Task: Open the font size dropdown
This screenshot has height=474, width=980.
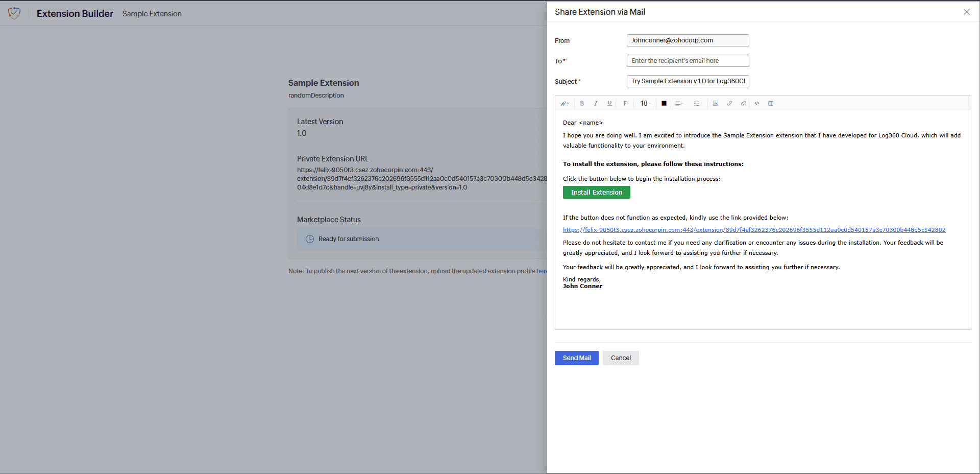Action: pos(645,103)
